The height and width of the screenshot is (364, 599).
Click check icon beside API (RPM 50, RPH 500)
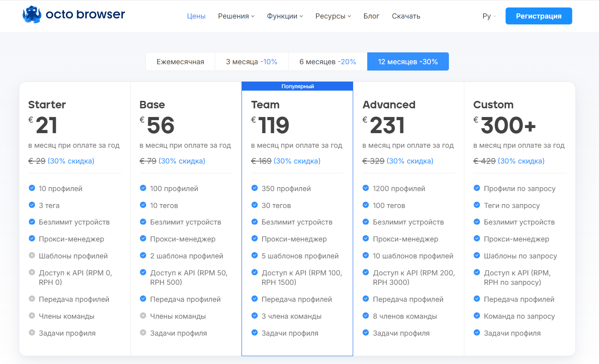tap(143, 272)
